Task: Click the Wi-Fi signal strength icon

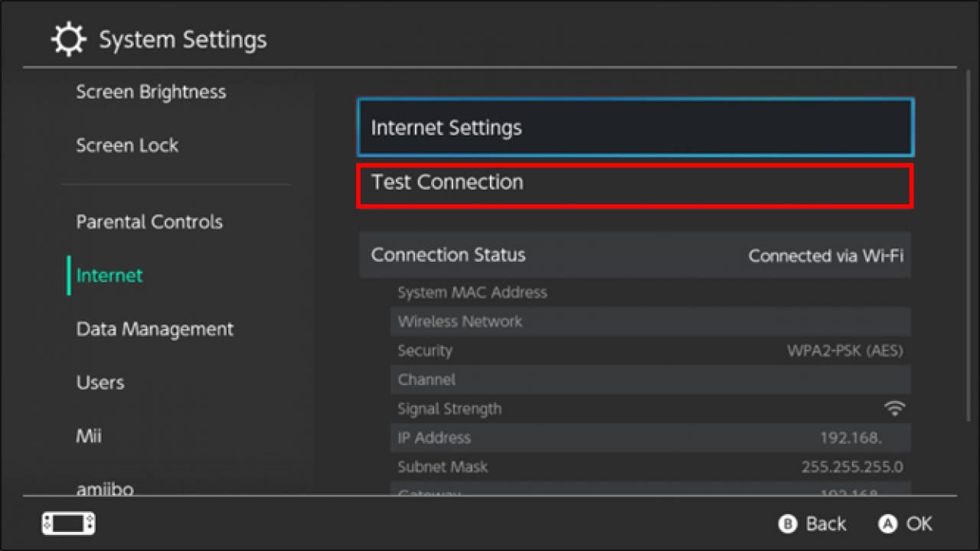Action: pos(894,408)
